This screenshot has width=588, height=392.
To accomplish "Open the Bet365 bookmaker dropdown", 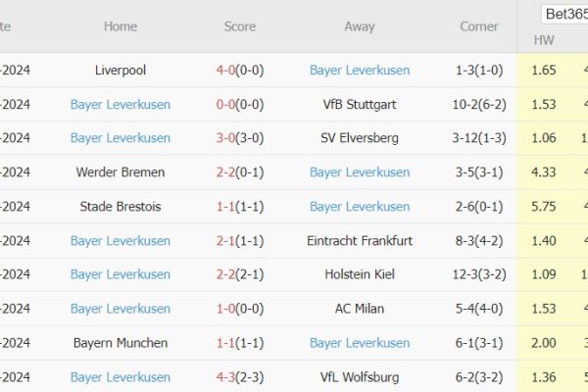I will [x=563, y=14].
